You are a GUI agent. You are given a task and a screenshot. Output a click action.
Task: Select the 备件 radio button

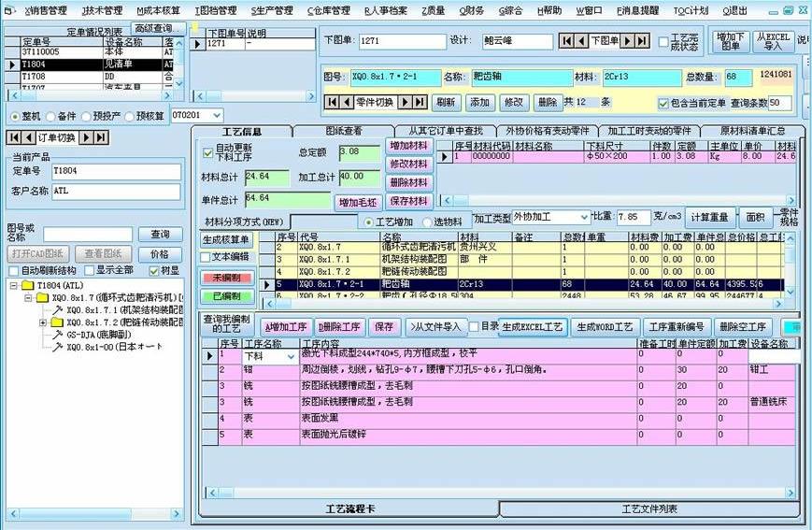click(x=50, y=116)
